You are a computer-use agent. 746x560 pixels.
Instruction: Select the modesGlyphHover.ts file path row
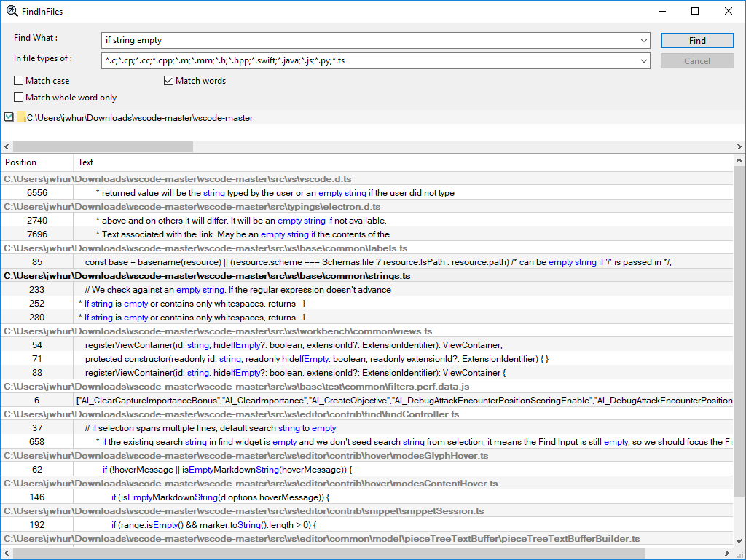[367, 455]
